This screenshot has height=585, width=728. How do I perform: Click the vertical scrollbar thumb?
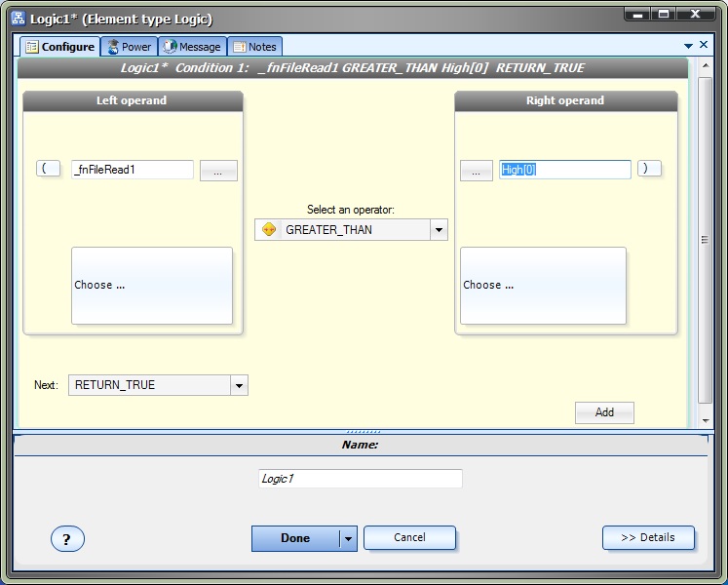point(706,240)
